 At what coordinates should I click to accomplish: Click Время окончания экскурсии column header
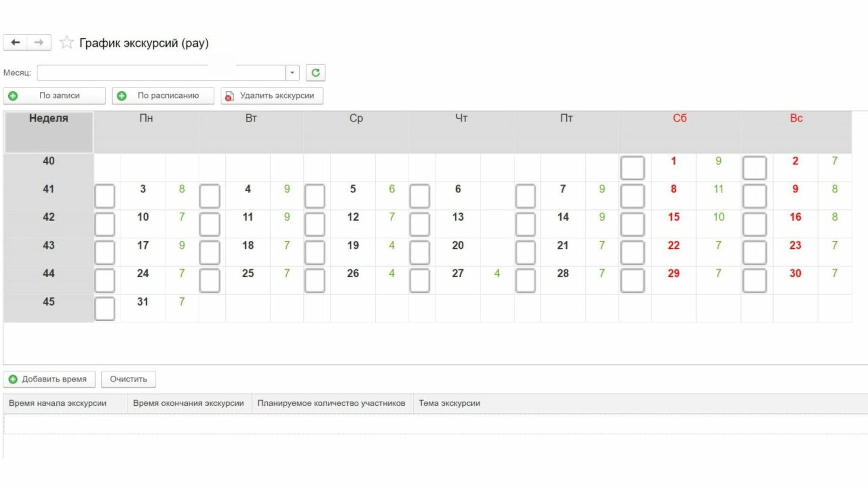[190, 403]
